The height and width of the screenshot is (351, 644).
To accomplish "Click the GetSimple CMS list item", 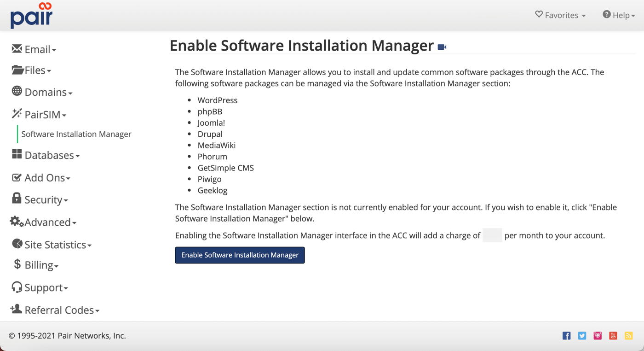I will click(x=226, y=168).
